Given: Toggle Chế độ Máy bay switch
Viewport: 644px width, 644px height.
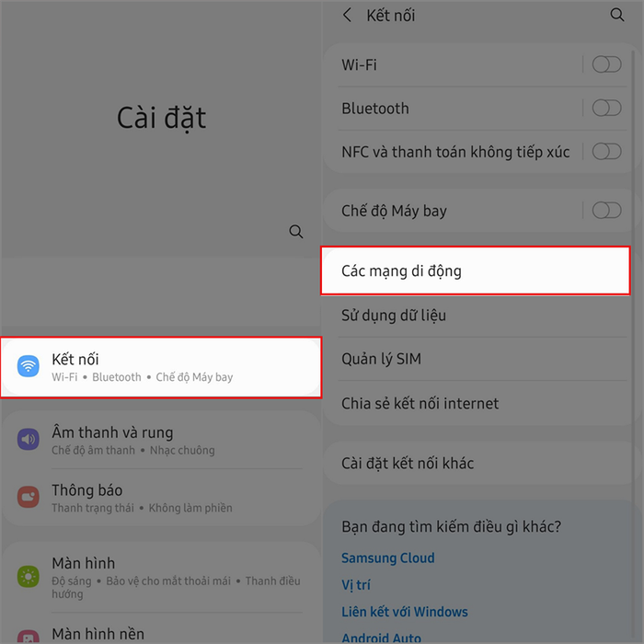Looking at the screenshot, I should 606,211.
